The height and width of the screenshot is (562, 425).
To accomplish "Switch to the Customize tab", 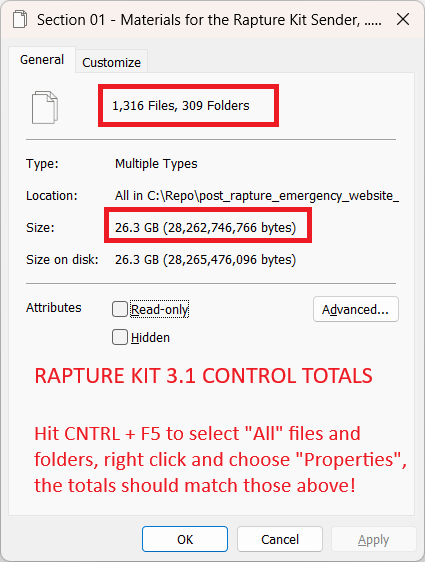I will click(111, 62).
